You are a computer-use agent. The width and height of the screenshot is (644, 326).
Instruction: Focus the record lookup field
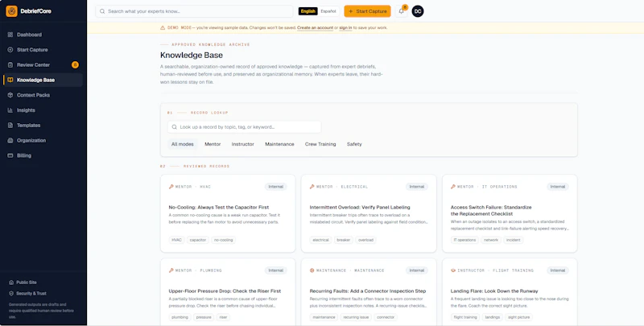(245, 127)
